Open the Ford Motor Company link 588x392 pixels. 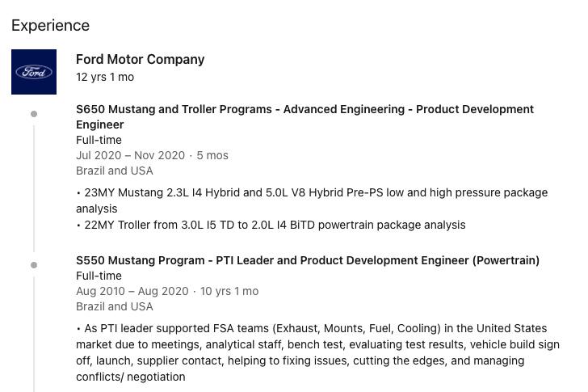click(x=141, y=59)
